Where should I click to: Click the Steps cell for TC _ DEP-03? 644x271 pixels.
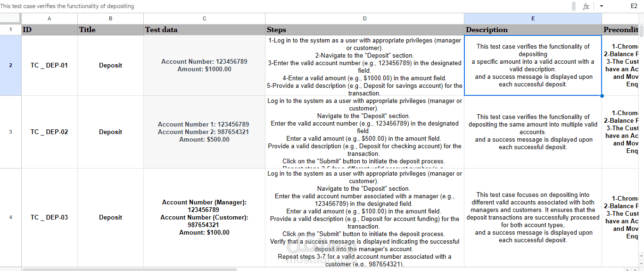pyautogui.click(x=365, y=217)
